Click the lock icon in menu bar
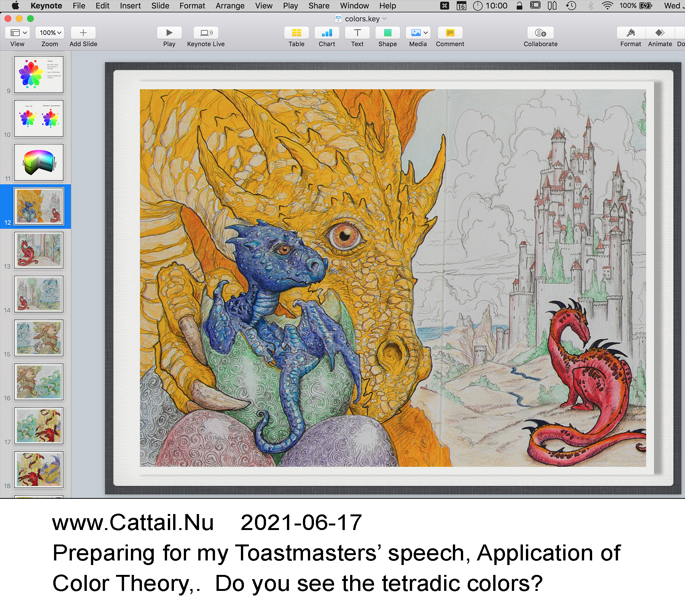The image size is (685, 616). (519, 6)
